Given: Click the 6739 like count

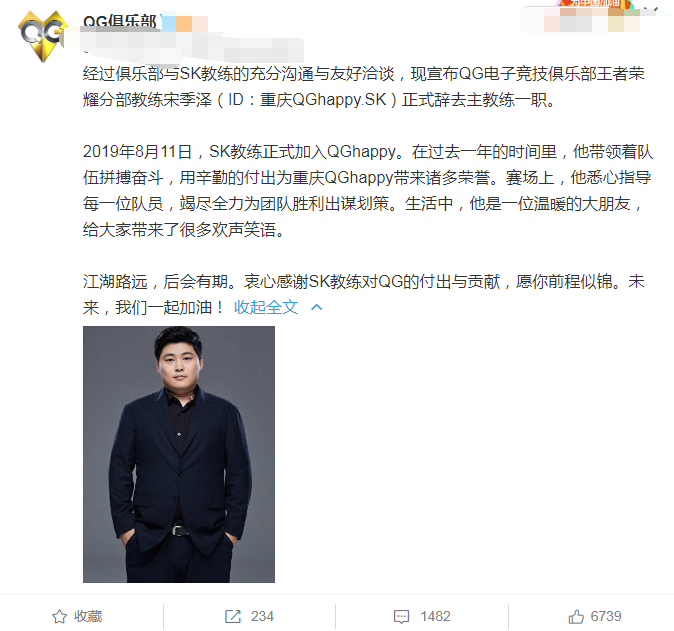Looking at the screenshot, I should (606, 616).
